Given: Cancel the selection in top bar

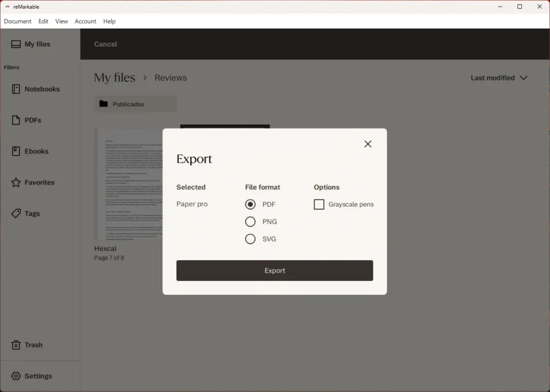Looking at the screenshot, I should [106, 44].
